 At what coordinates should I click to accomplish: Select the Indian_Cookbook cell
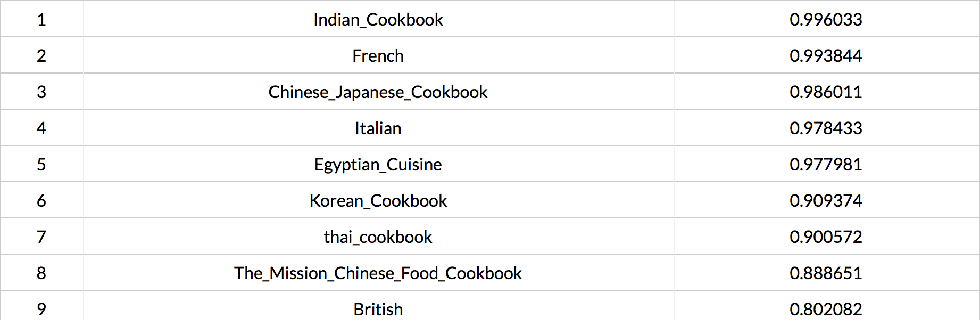[x=378, y=20]
